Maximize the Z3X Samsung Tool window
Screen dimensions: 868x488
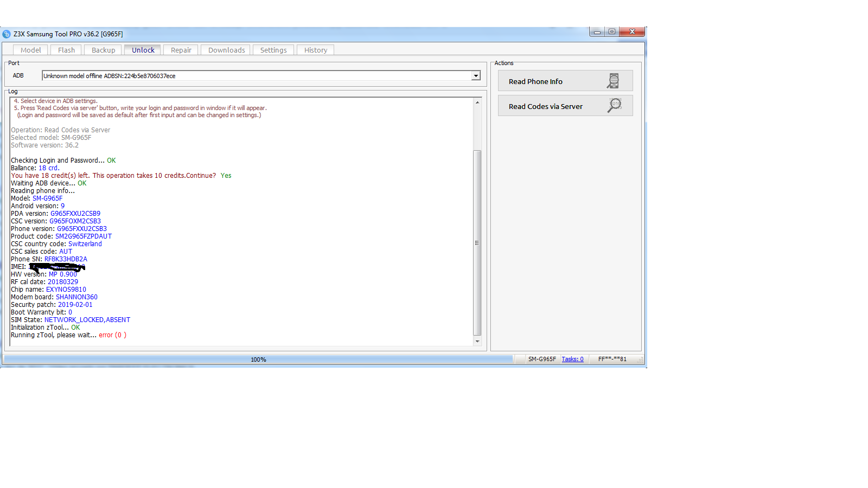(612, 32)
